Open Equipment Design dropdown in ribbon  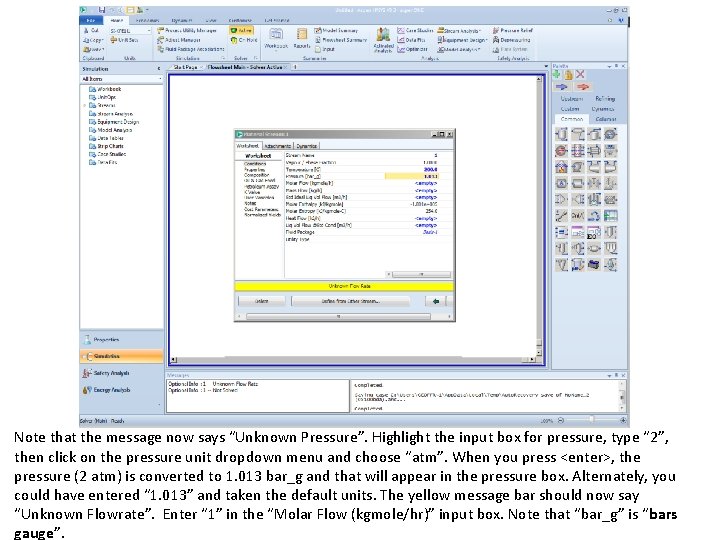coord(462,40)
